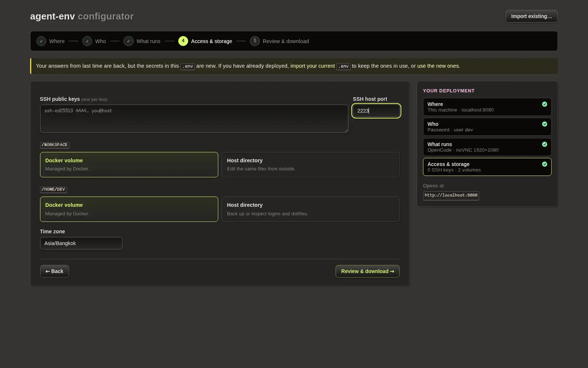
Task: Click the 'import your current' link
Action: [313, 66]
